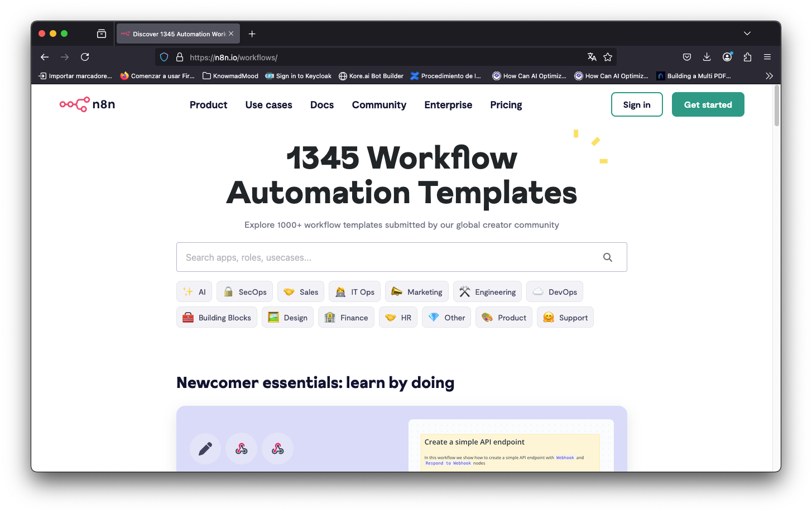Viewport: 812px width, 513px height.
Task: Click the n8n logo
Action: 87,104
